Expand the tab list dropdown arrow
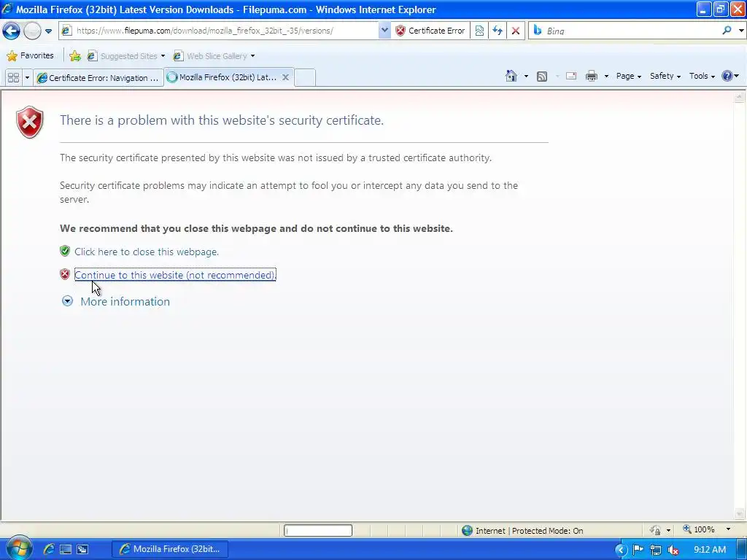 click(x=27, y=77)
